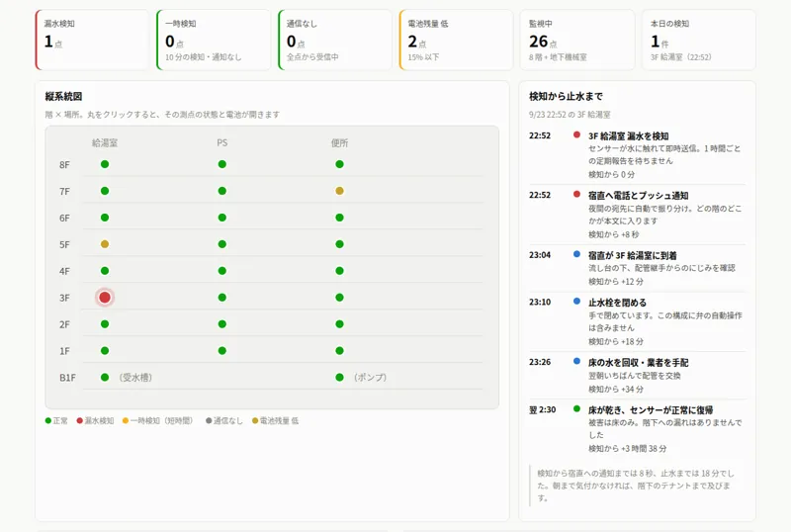
Task: Select the 23:10 止水栓を閉める event
Action: point(637,321)
